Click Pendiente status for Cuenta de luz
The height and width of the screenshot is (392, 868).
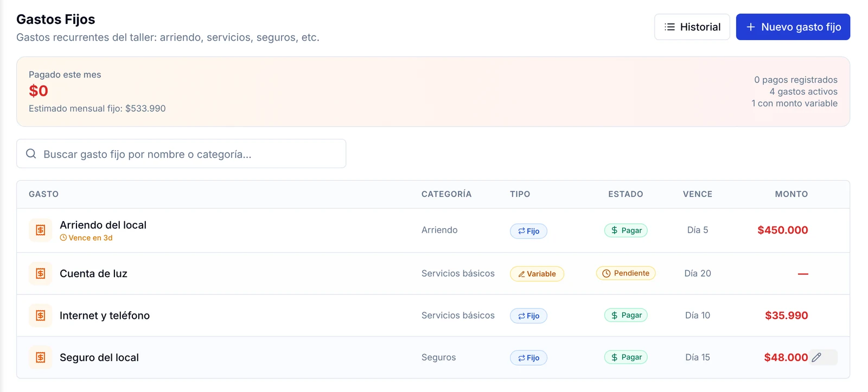click(x=626, y=273)
